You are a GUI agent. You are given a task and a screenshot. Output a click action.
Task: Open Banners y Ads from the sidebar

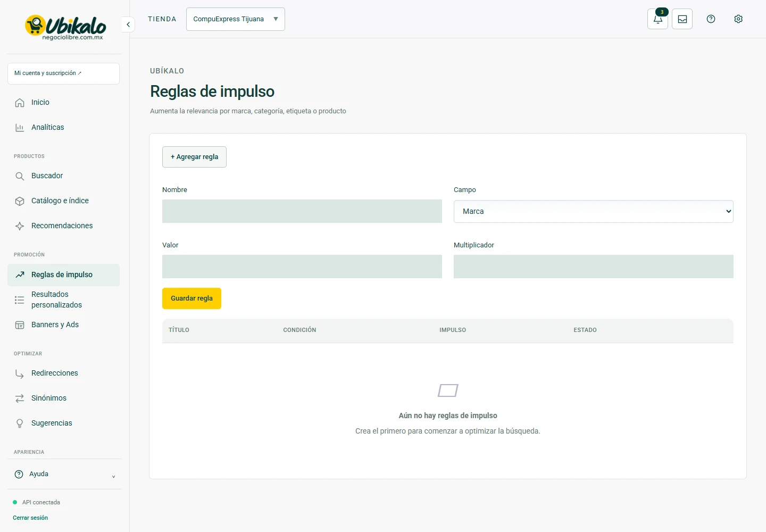coord(64,325)
